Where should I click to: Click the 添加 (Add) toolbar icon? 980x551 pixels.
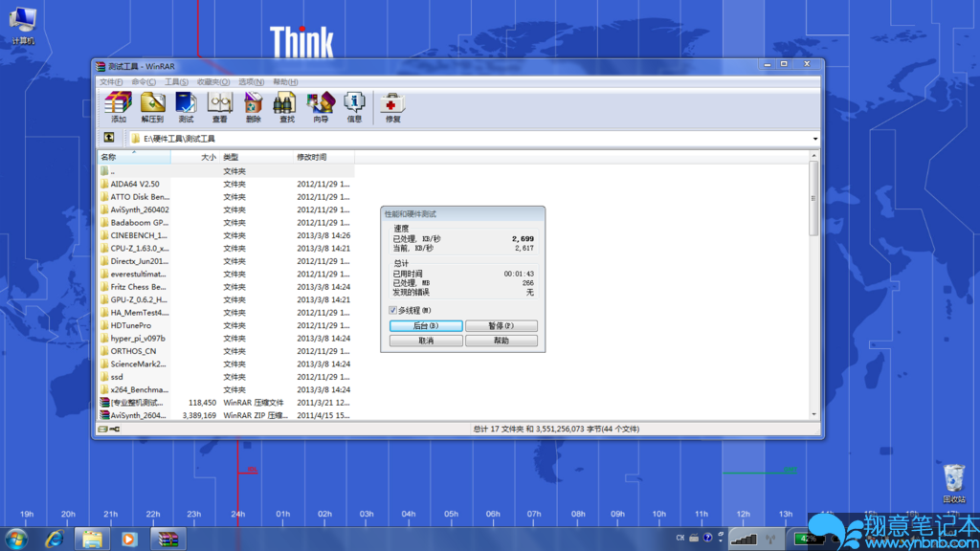pos(119,106)
